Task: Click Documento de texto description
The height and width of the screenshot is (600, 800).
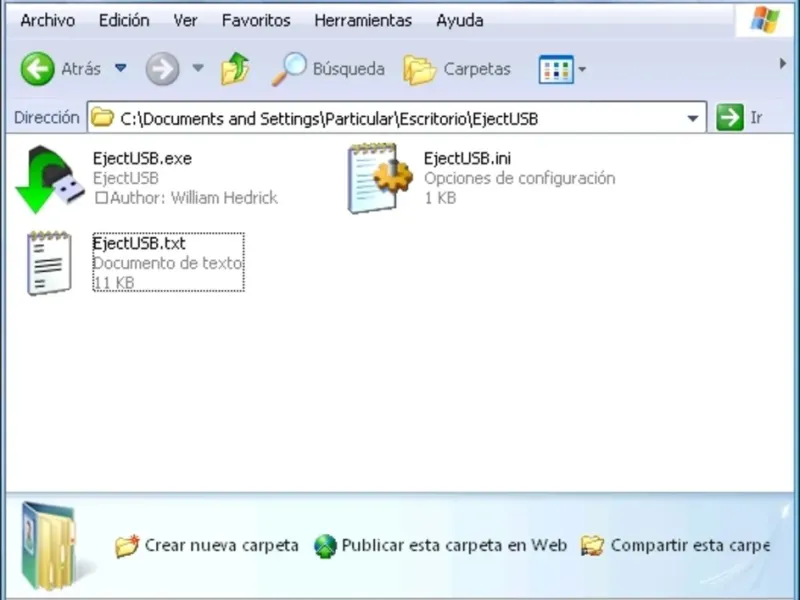Action: [167, 263]
